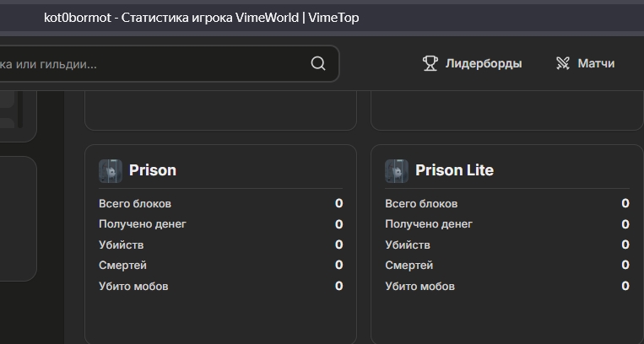
Task: Click the Prison card heading text
Action: [153, 170]
